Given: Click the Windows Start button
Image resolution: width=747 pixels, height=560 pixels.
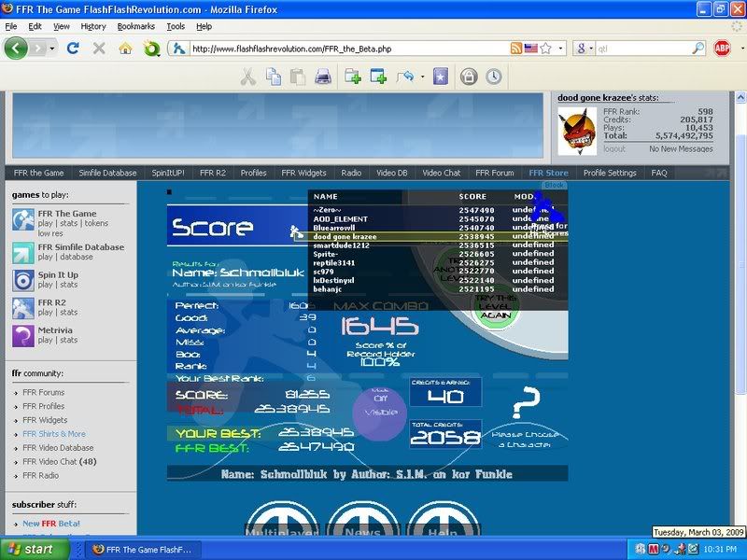Looking at the screenshot, I should pos(31,549).
